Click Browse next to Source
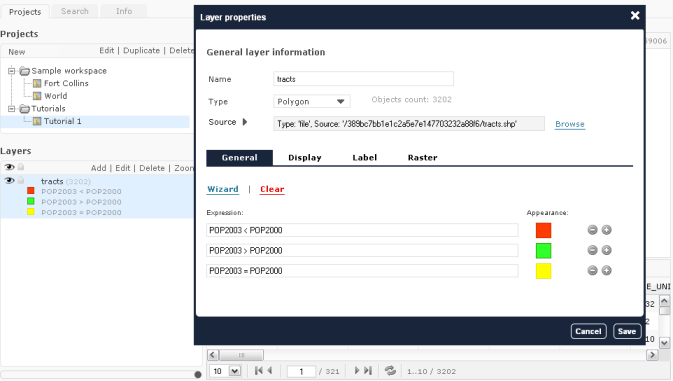 (570, 124)
